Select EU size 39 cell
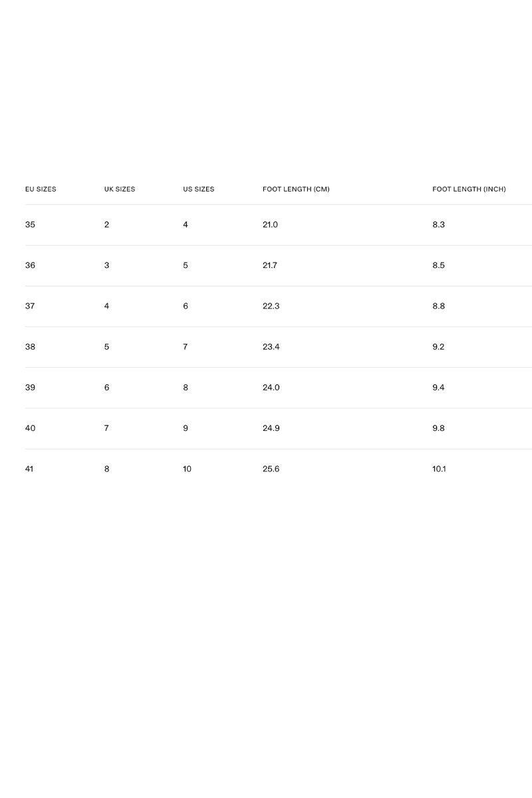532x798 pixels. 30,388
